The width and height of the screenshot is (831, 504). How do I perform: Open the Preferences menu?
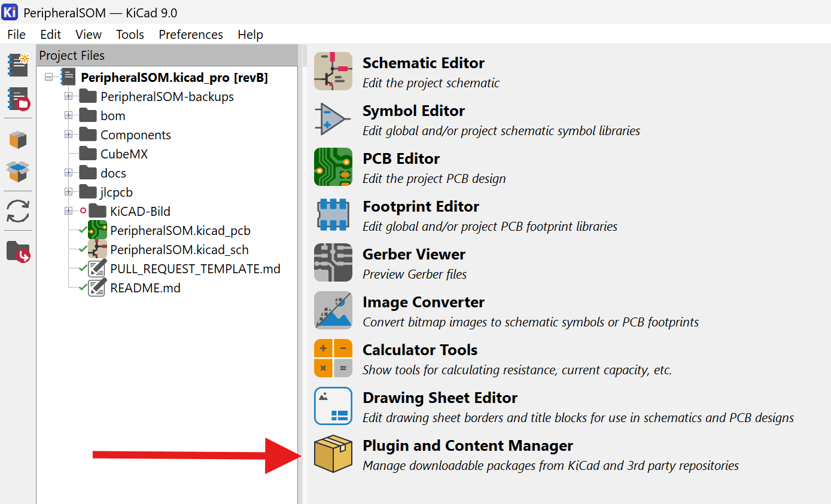point(190,34)
